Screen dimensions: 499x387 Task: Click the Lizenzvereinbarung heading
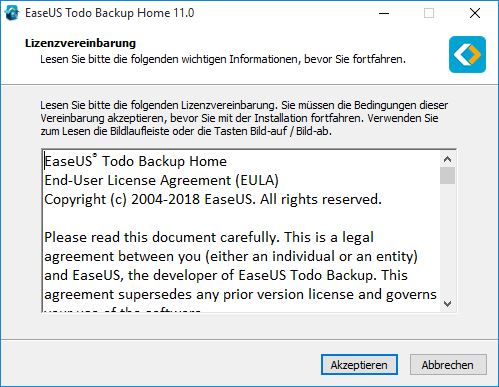[80, 43]
